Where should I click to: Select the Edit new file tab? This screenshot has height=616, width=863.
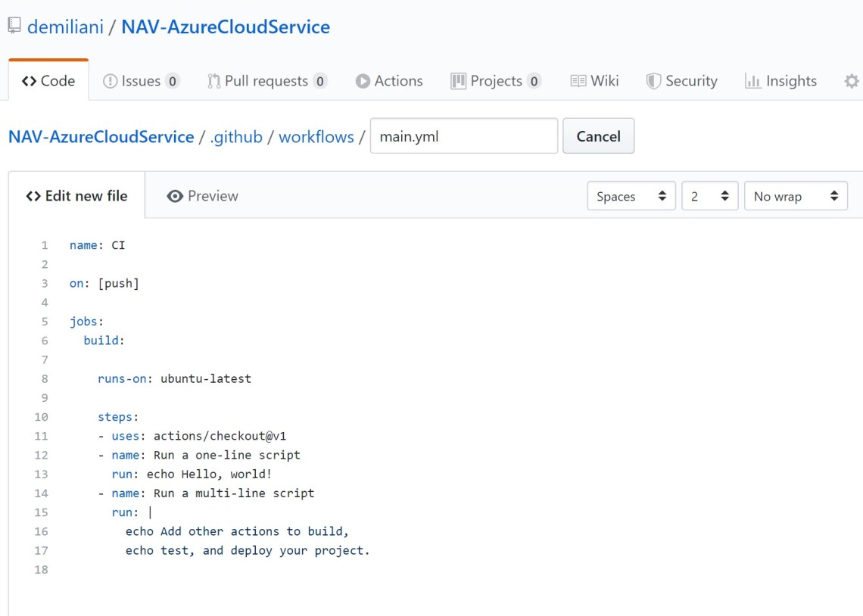pyautogui.click(x=76, y=195)
